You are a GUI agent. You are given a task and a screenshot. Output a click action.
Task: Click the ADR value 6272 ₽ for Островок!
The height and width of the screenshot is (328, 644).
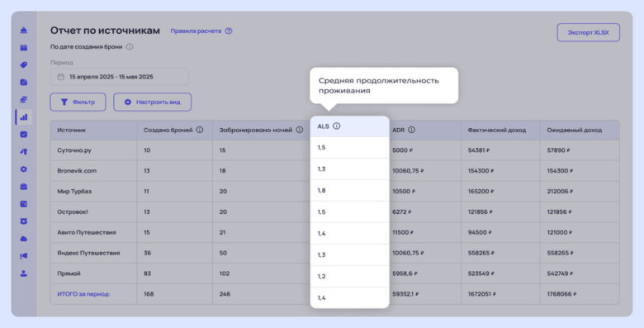pos(401,212)
